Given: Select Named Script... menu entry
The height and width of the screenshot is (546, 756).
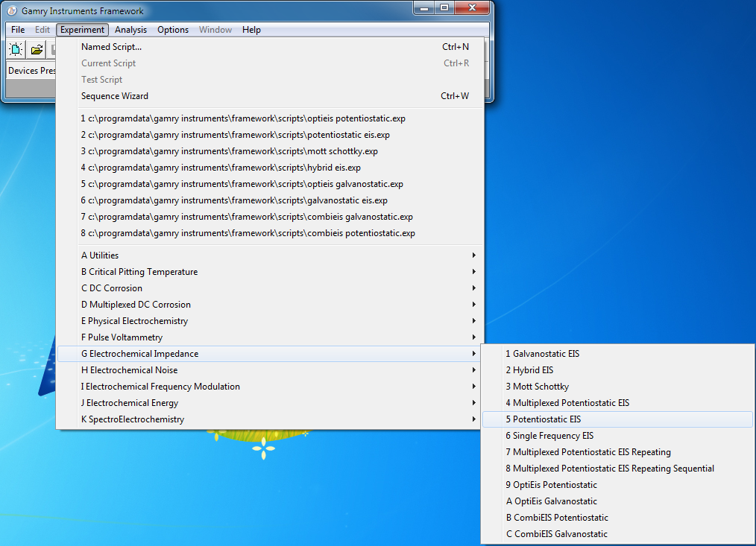Looking at the screenshot, I should pos(269,47).
